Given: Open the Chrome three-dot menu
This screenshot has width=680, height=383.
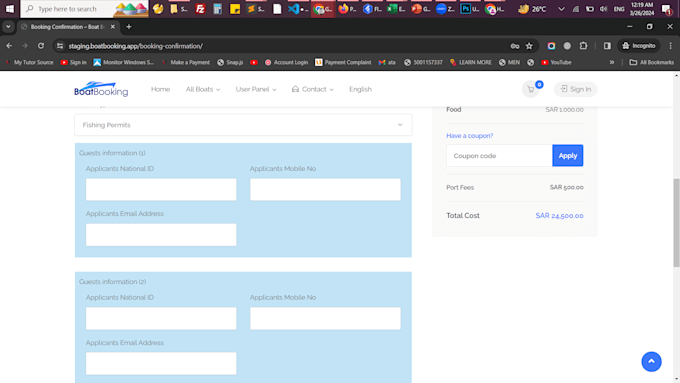Looking at the screenshot, I should [670, 46].
